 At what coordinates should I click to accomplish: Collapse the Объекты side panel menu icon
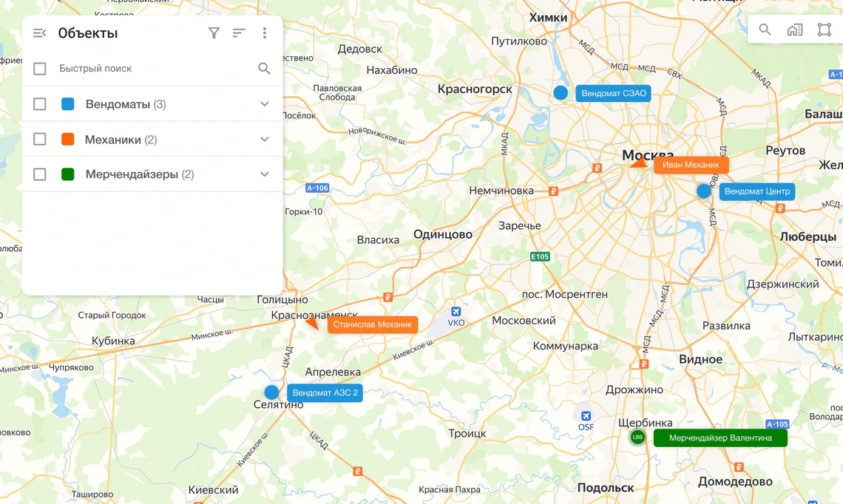click(40, 33)
